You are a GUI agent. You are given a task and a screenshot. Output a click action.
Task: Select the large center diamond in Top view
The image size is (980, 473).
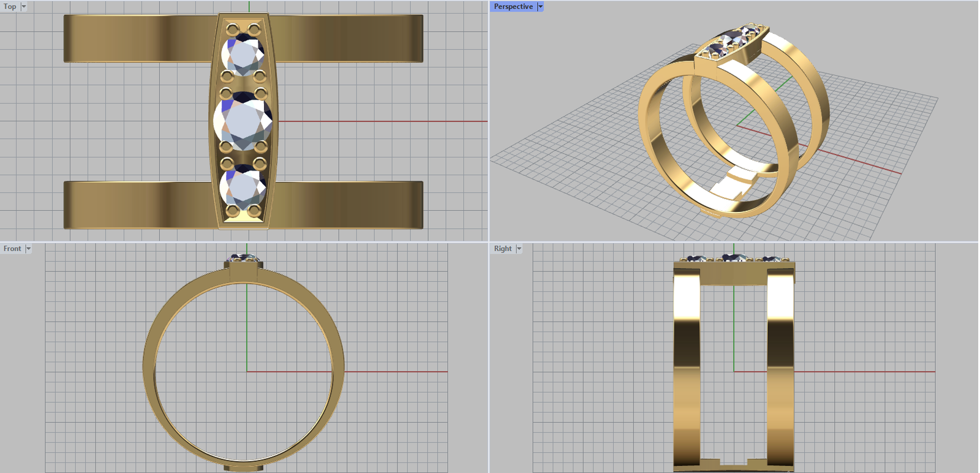243,121
